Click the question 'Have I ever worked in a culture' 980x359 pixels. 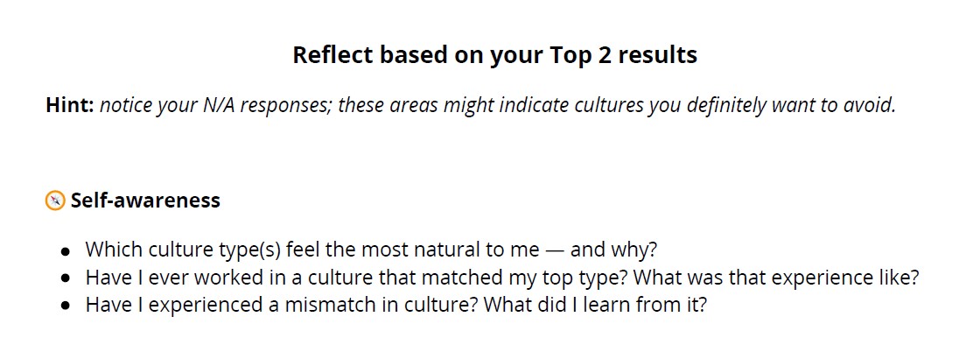tap(502, 278)
